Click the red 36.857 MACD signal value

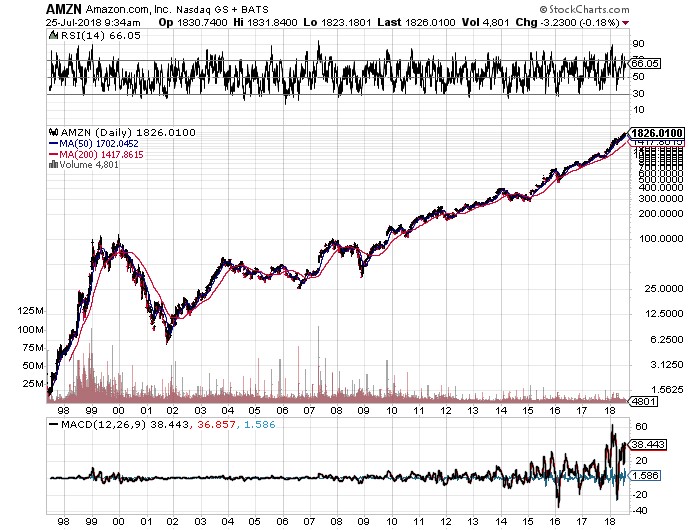point(216,425)
